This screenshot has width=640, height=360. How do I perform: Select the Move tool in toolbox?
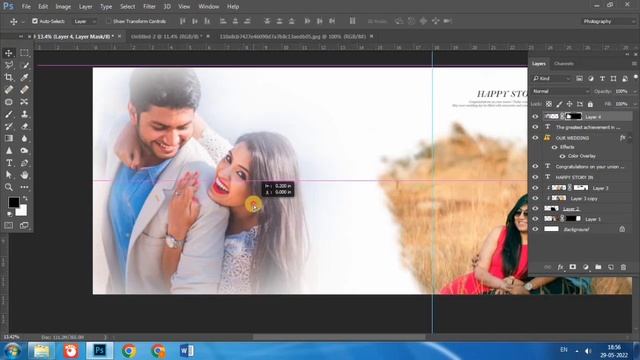(9, 53)
